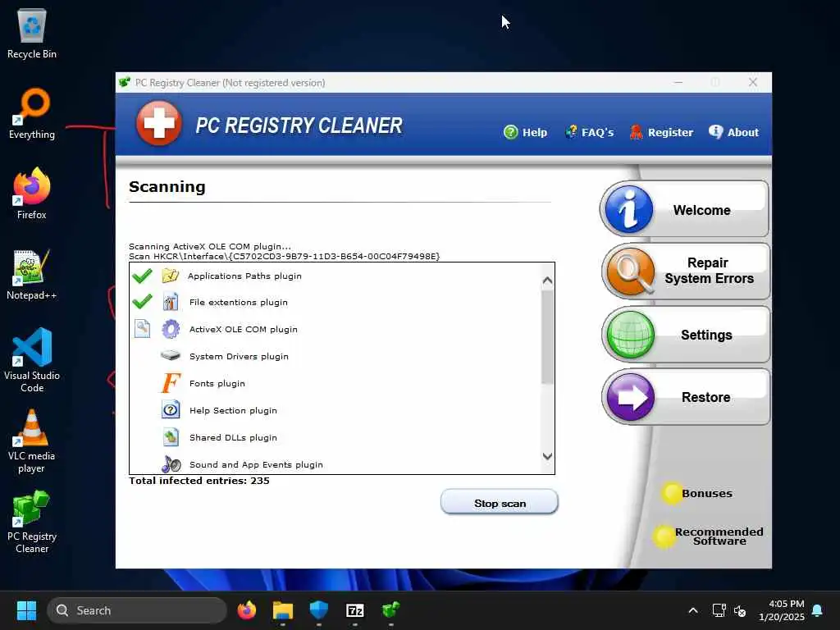Stop the running scan

pos(500,503)
